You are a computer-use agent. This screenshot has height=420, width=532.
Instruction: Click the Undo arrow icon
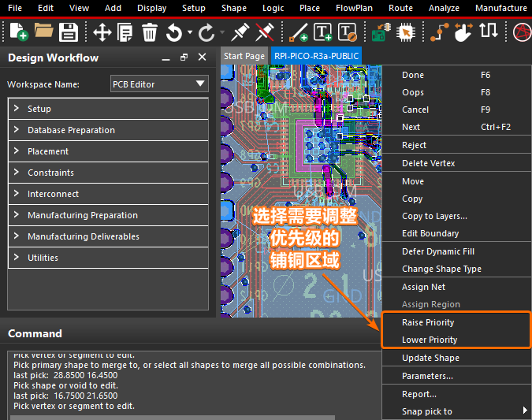[173, 32]
